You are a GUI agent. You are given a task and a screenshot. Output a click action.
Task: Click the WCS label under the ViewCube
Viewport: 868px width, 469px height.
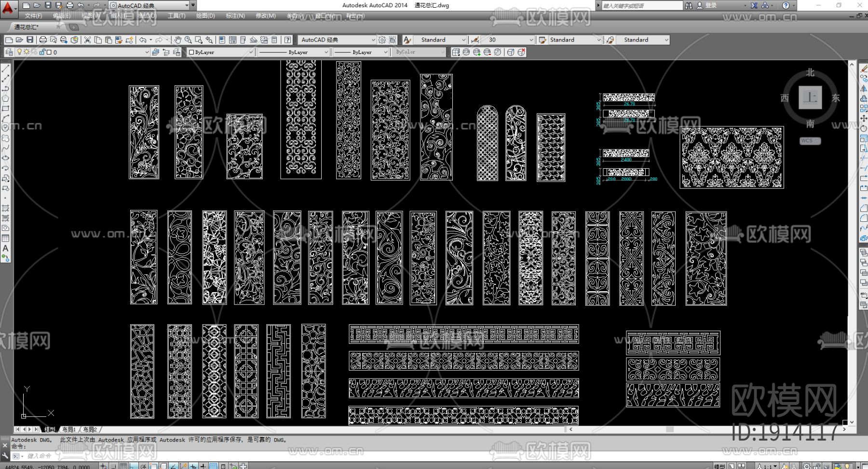coord(809,141)
